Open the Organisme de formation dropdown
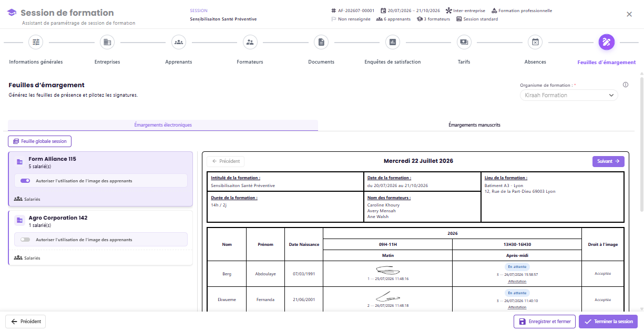 pos(569,95)
